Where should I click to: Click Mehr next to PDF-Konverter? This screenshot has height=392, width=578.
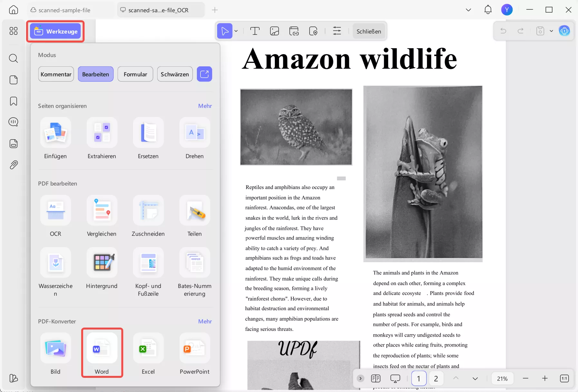(x=205, y=321)
